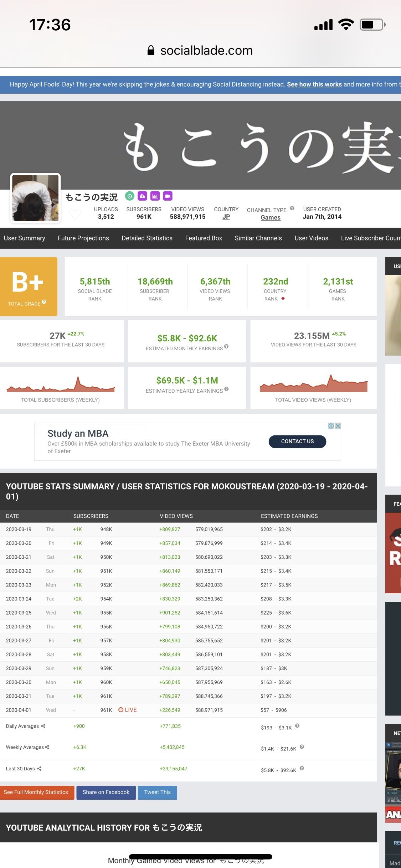Image resolution: width=401 pixels, height=868 pixels.
Task: Close the MBA advertisement with X icon
Action: point(338,426)
